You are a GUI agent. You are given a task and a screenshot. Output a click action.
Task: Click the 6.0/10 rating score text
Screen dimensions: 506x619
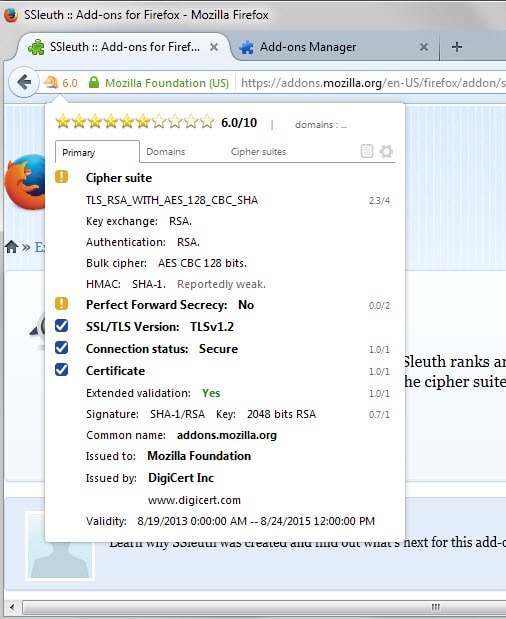click(239, 123)
